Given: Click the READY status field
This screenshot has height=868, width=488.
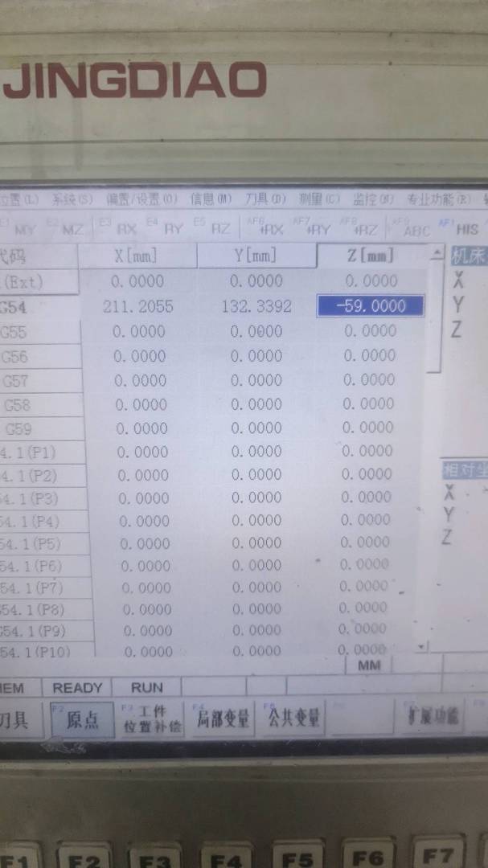Looking at the screenshot, I should click(77, 688).
